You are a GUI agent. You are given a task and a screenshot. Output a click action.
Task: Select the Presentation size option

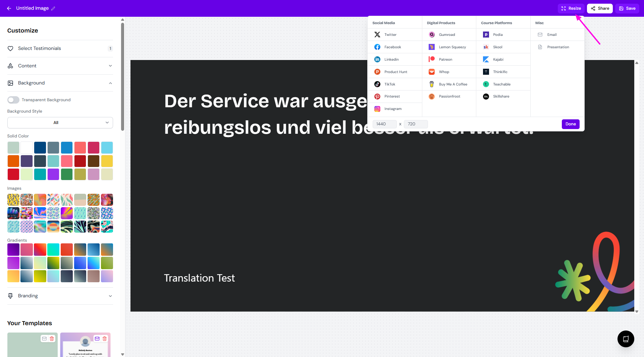pyautogui.click(x=558, y=47)
